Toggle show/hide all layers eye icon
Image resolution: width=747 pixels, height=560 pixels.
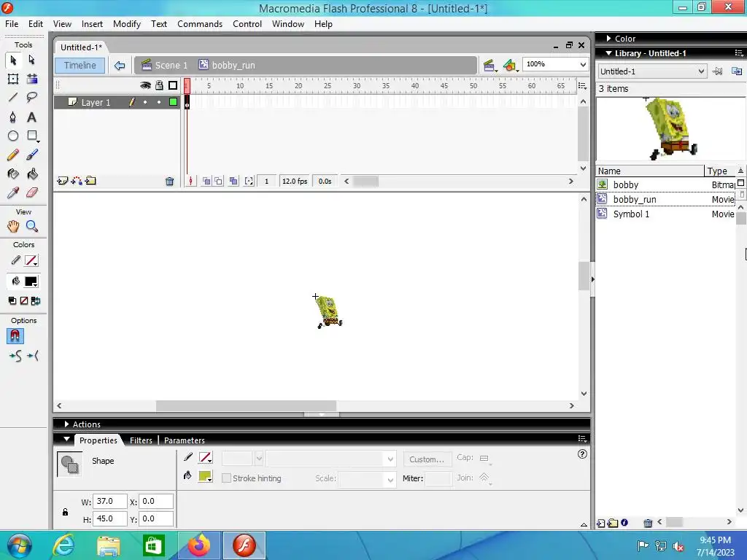pyautogui.click(x=145, y=85)
